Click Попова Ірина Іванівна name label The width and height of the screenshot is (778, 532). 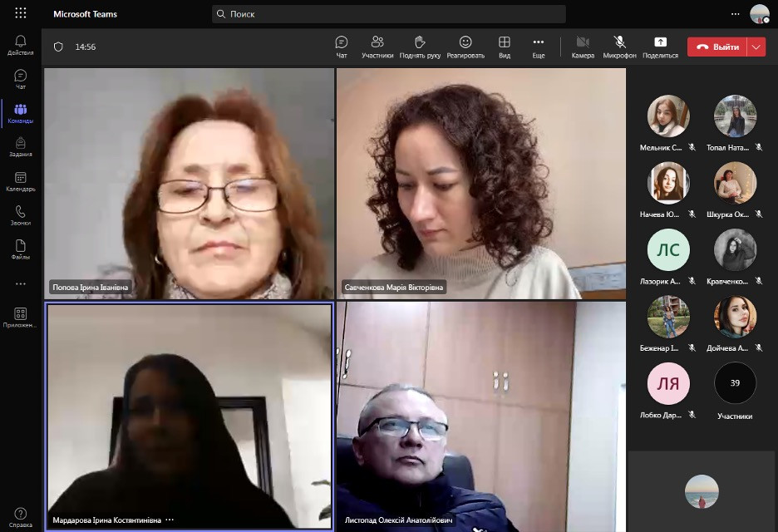[x=91, y=288]
